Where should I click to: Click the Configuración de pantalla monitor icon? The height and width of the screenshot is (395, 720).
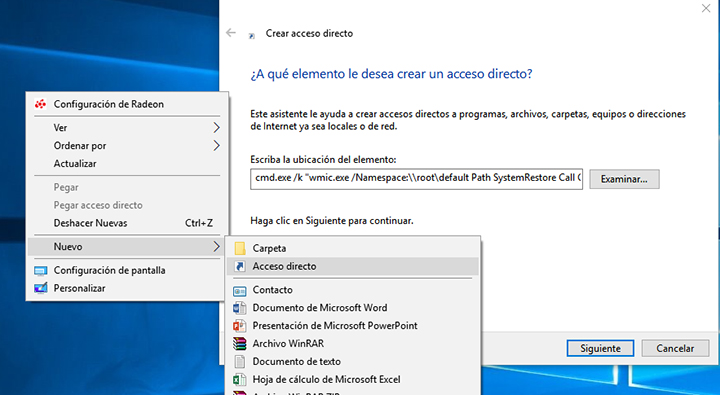[x=40, y=271]
